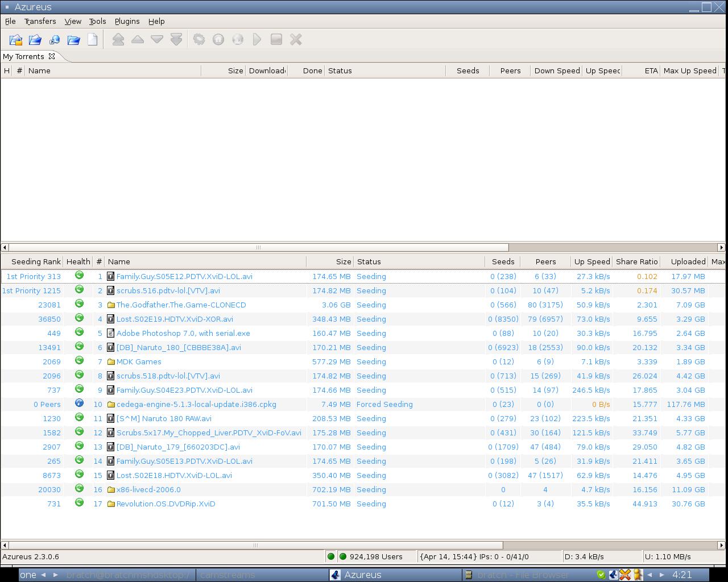Select Lost.S02E19.HDTV.XviD-XOR.avi torrent
Viewport: 728px width, 582px height.
[175, 319]
